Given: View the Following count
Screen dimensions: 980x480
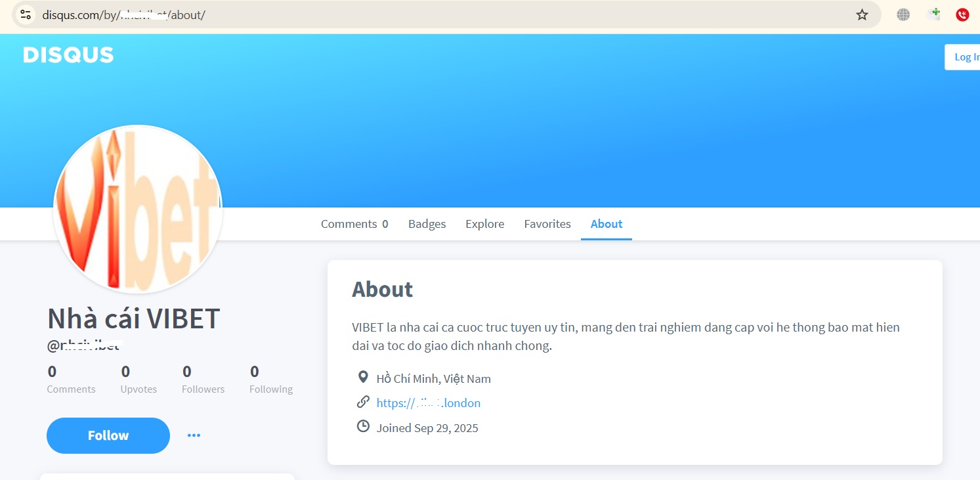Looking at the screenshot, I should (271, 380).
